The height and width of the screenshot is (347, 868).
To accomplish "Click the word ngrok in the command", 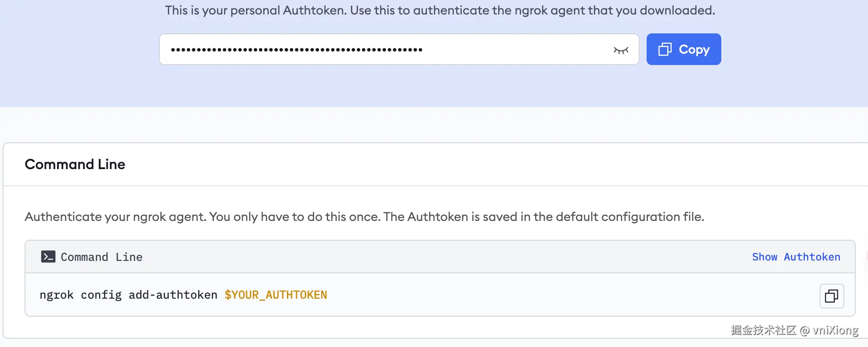I will pyautogui.click(x=56, y=295).
